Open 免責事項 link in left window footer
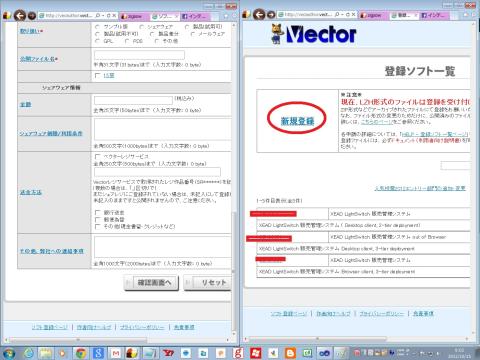 pyautogui.click(x=184, y=327)
